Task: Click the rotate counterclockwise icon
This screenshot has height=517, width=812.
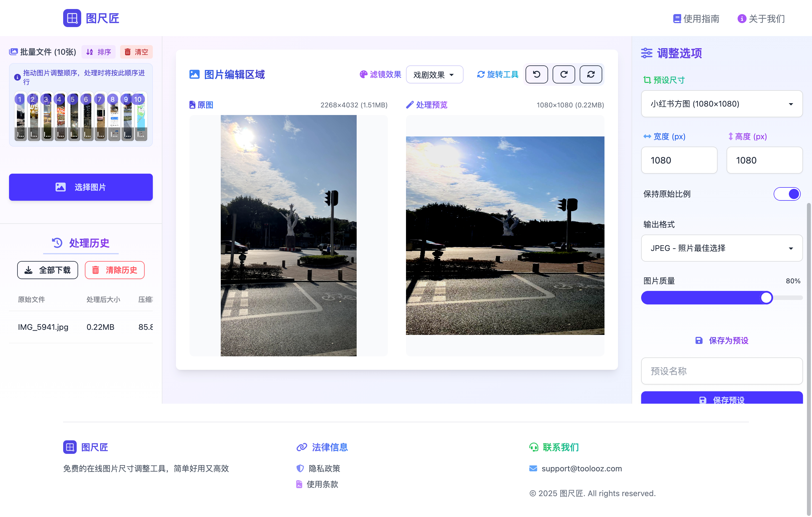Action: (536, 74)
